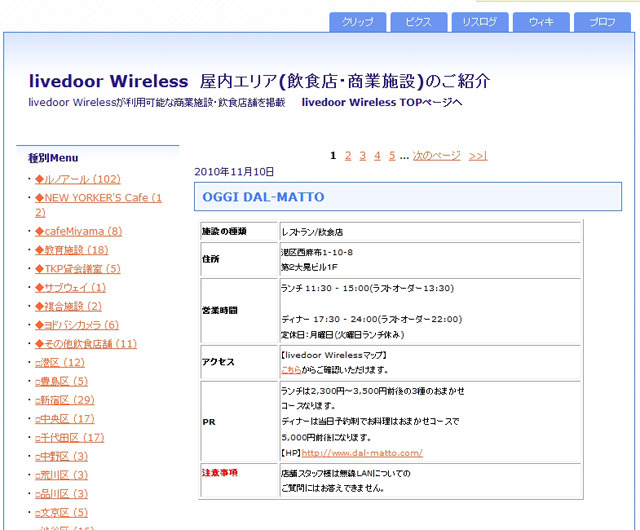Go to page 2
Screen dimensions: 640x530
348,156
